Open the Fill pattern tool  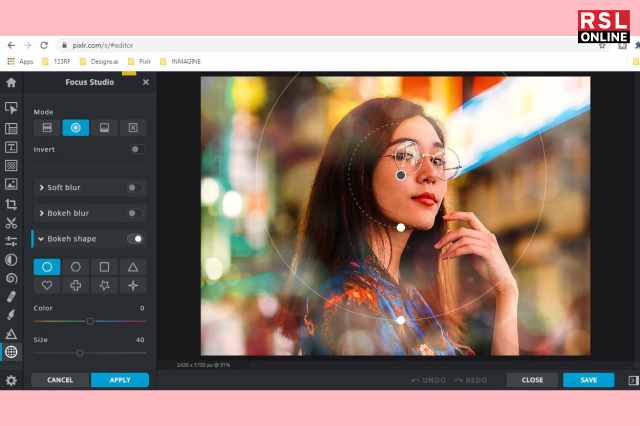[11, 166]
